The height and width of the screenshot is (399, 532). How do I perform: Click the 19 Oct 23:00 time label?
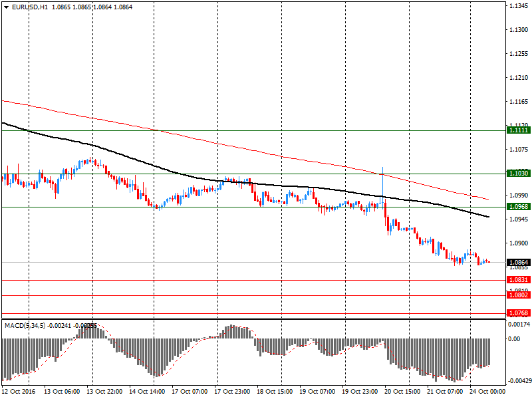pos(360,392)
